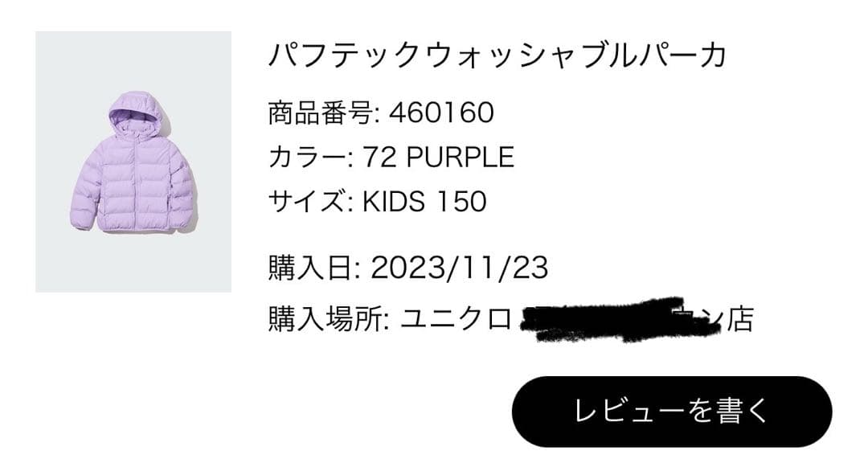This screenshot has height=463, width=868.
Task: Click the purchase date 2023/11/23
Action: pos(460,268)
